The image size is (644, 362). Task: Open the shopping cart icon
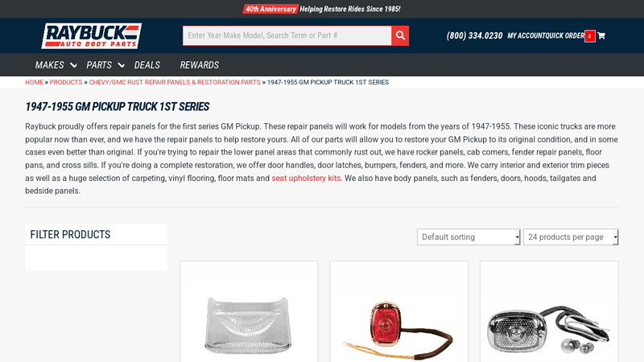pyautogui.click(x=601, y=35)
